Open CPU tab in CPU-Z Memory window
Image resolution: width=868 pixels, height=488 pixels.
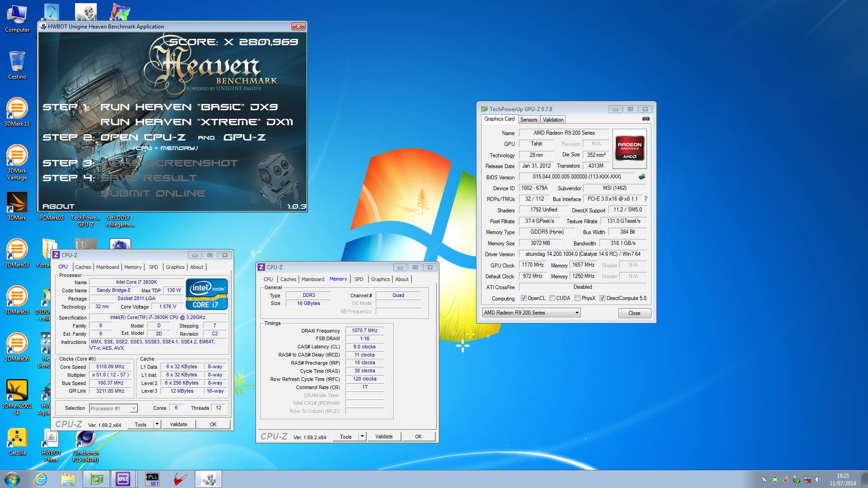click(268, 279)
